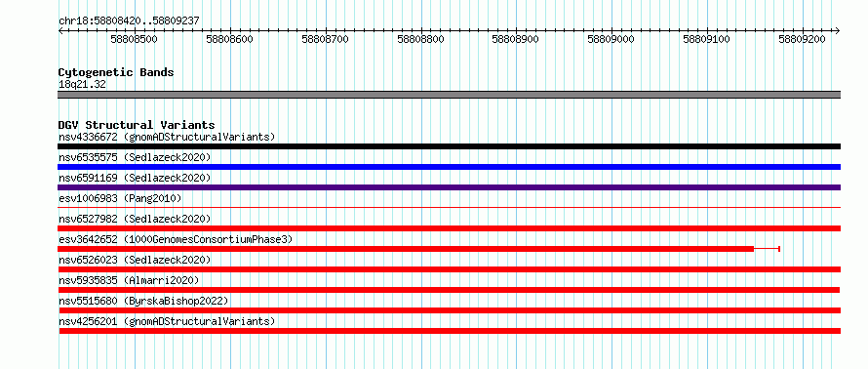868x369 pixels.
Task: Open nsv6526023 Sedlazeck2020 label
Action: [x=135, y=260]
